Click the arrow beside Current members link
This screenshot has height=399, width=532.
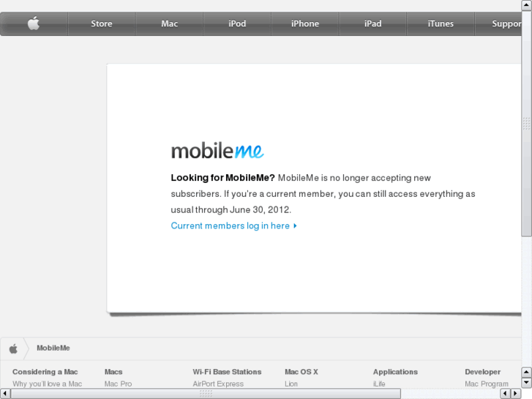tap(295, 225)
